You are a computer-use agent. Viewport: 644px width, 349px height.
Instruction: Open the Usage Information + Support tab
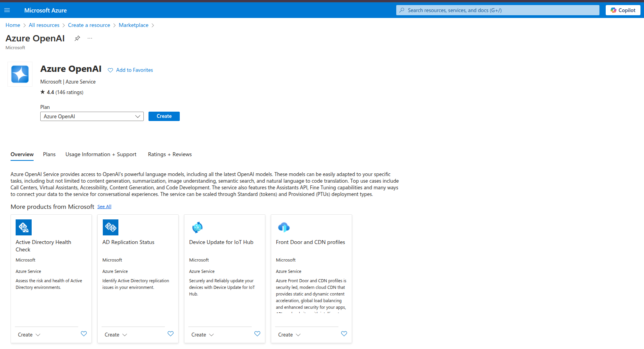(x=101, y=155)
